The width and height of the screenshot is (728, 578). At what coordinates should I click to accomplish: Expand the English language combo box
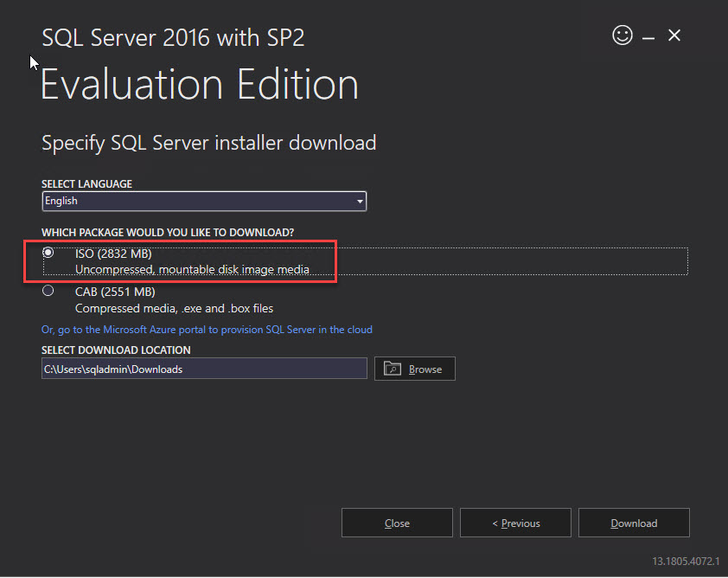coord(204,201)
